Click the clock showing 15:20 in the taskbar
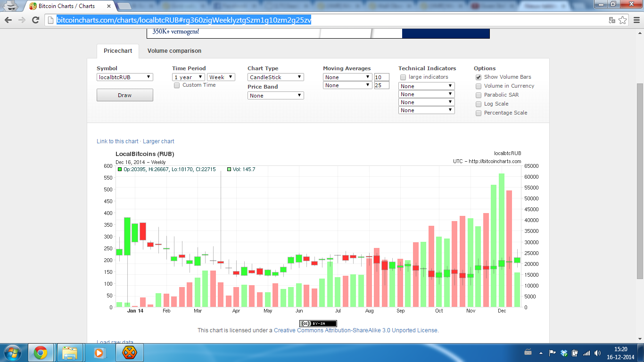 click(x=621, y=353)
